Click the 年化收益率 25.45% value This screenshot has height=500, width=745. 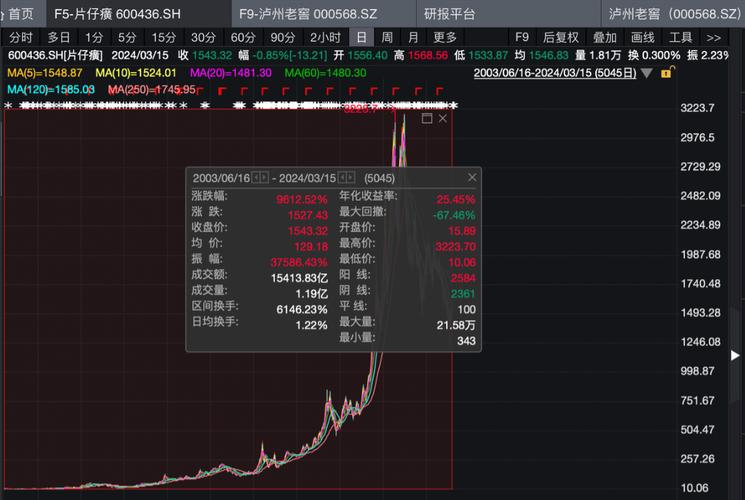(x=456, y=200)
